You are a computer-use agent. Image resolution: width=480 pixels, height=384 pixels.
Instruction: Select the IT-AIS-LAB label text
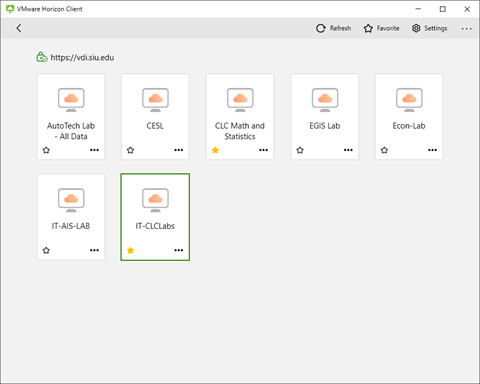pos(71,226)
